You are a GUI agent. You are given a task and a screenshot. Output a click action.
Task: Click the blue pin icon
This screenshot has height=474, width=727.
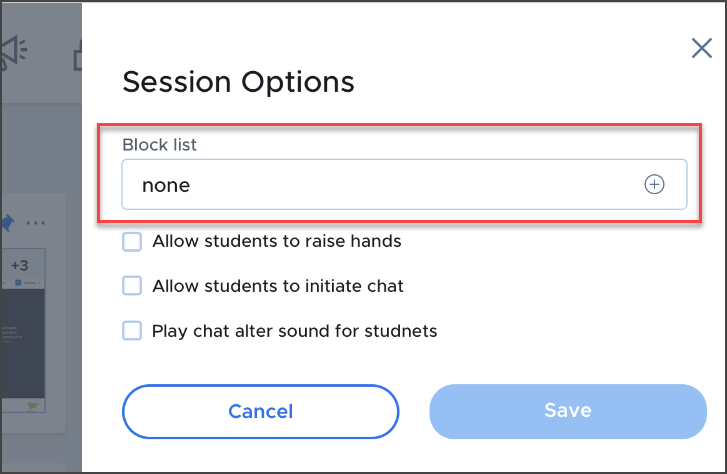8,222
